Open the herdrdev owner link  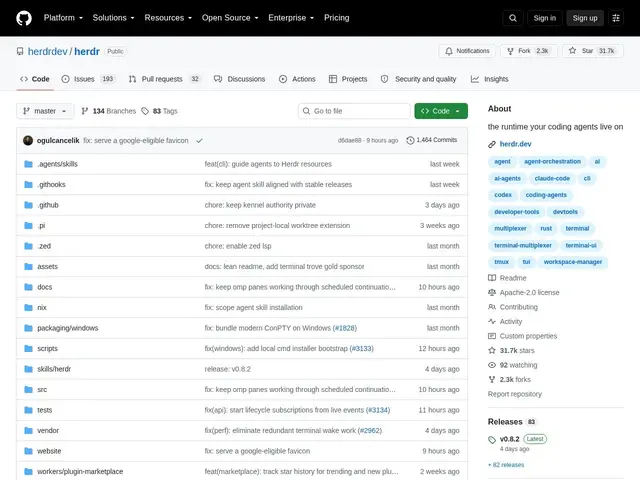(47, 51)
